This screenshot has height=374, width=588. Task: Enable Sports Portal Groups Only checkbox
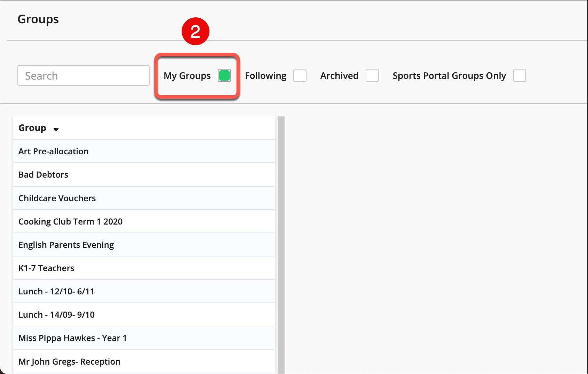[519, 75]
